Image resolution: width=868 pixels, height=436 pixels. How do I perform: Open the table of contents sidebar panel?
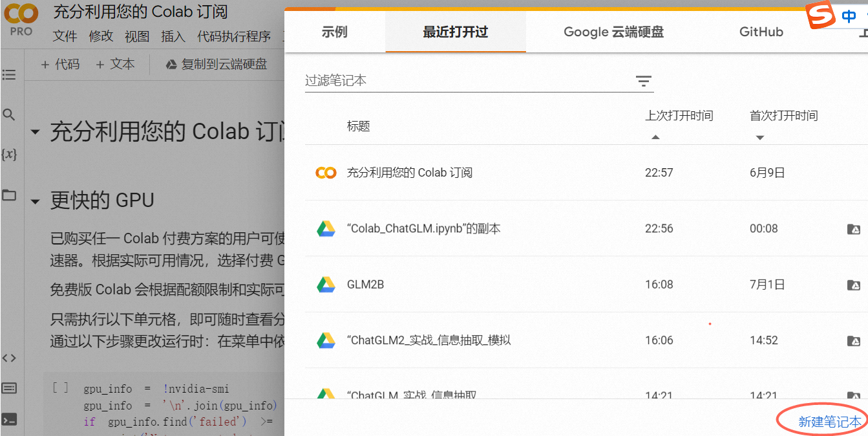point(9,75)
